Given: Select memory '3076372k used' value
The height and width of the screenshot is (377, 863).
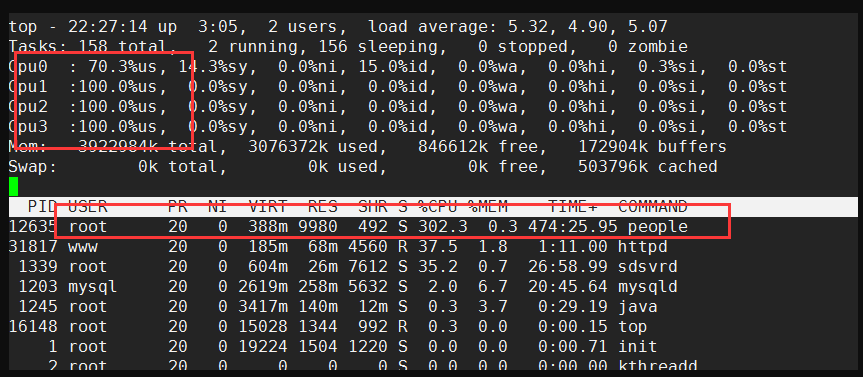Looking at the screenshot, I should [x=313, y=147].
